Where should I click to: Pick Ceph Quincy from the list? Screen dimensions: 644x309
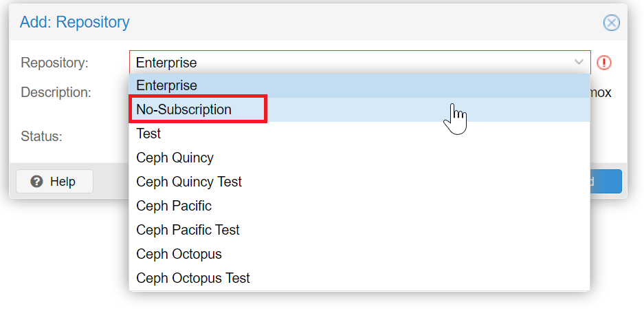point(359,158)
